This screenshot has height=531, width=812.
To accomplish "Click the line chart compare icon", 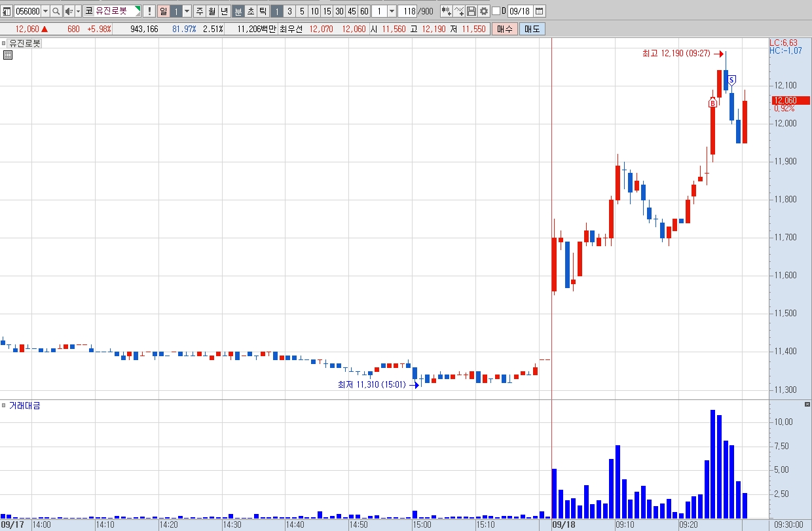I will [459, 11].
